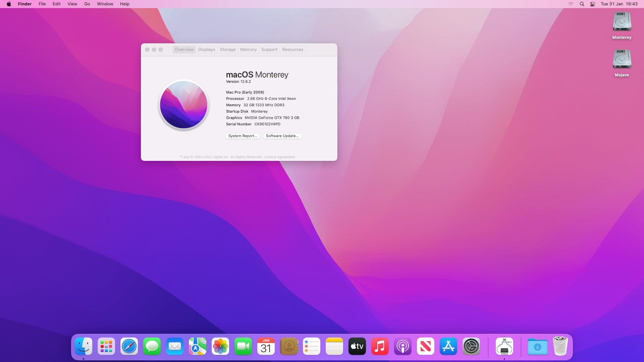Open Calendar showing Jan 31
This screenshot has width=644, height=362.
click(266, 346)
